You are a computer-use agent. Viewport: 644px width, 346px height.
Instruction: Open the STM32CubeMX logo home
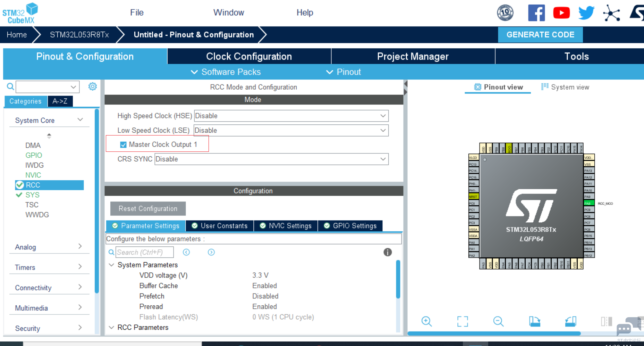pos(20,13)
